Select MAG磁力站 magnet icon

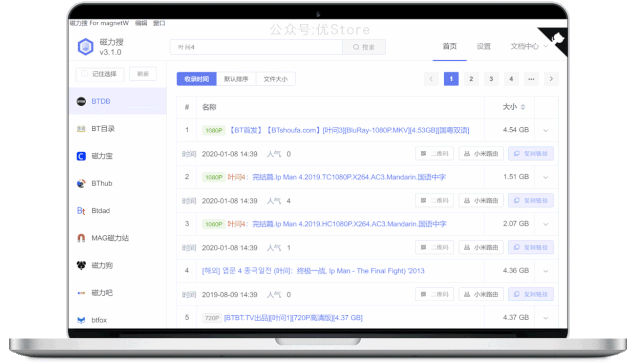(81, 238)
